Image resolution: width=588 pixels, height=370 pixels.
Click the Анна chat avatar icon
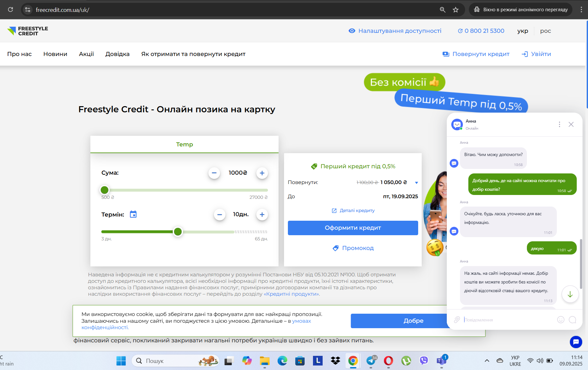[457, 124]
